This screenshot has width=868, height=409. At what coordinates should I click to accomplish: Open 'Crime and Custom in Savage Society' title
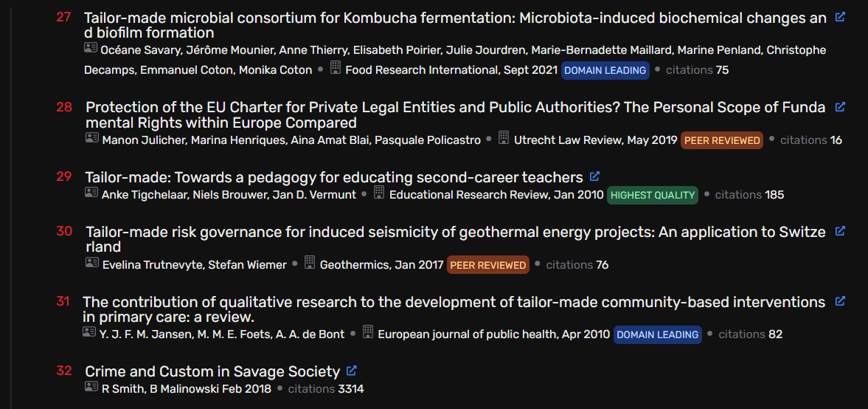pos(212,371)
